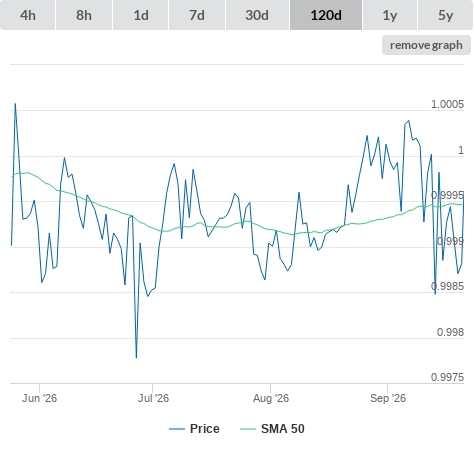Click the green SMA 50 legend line marker

click(x=248, y=429)
